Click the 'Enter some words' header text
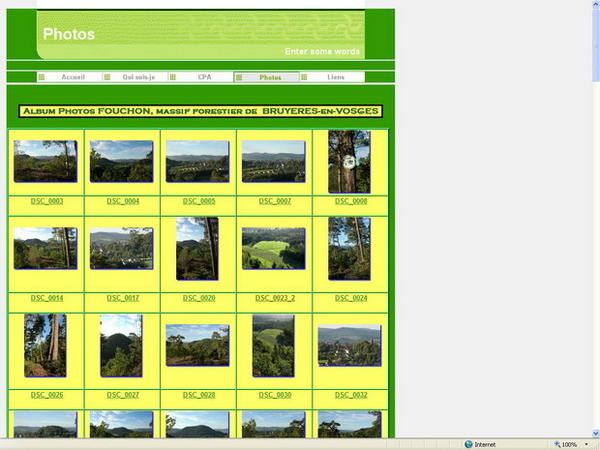The width and height of the screenshot is (600, 450). pyautogui.click(x=322, y=51)
